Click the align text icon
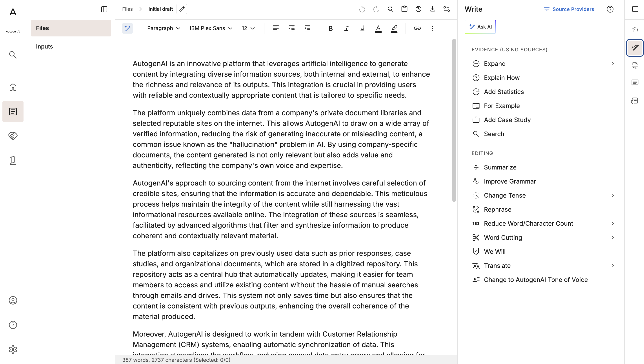 [276, 28]
